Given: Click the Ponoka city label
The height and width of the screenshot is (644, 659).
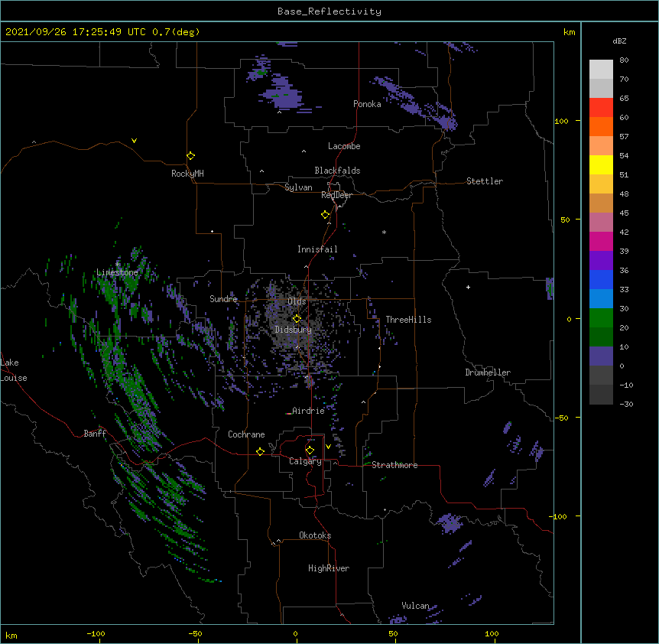Looking at the screenshot, I should (367, 104).
